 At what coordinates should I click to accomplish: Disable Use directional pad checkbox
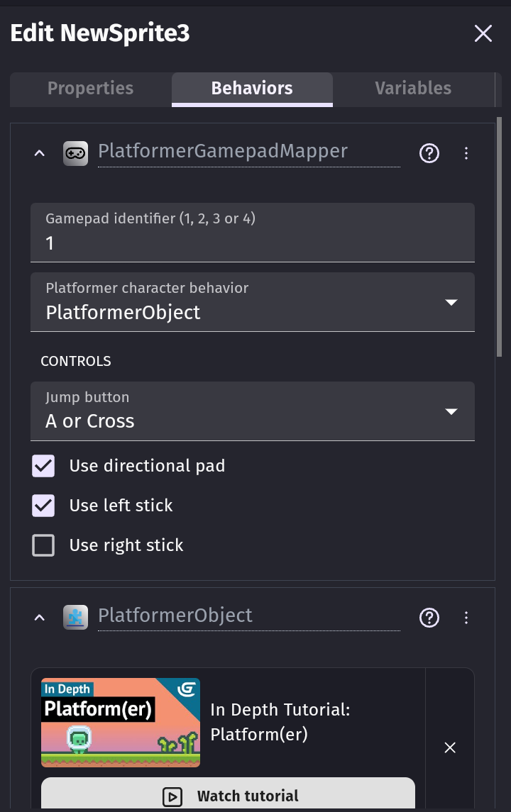(x=43, y=466)
